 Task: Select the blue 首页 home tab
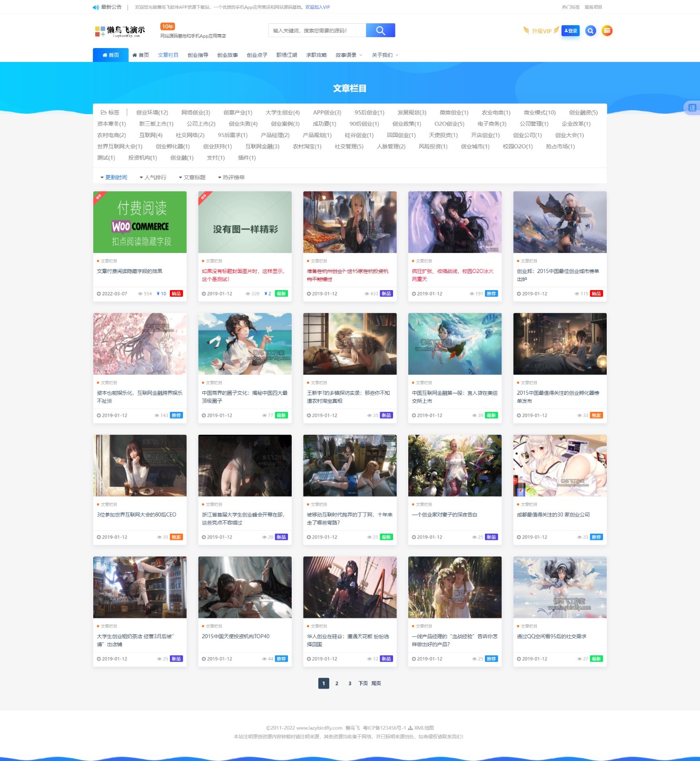click(x=110, y=55)
